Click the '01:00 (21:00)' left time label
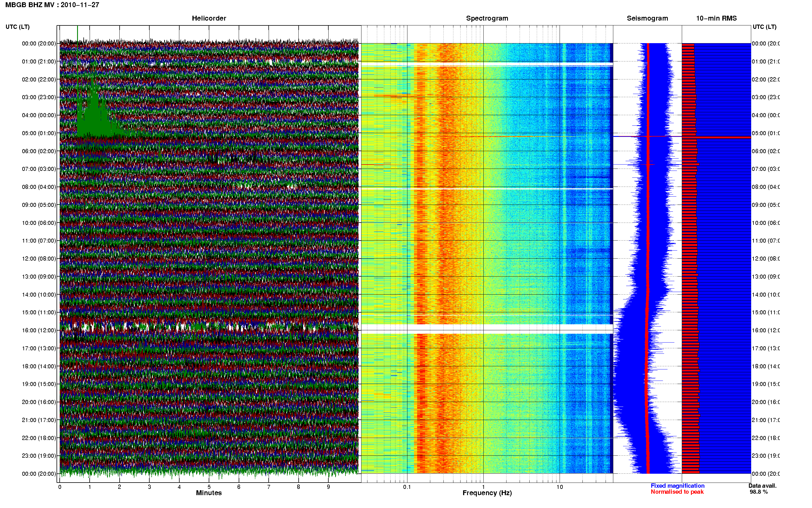 pyautogui.click(x=39, y=61)
